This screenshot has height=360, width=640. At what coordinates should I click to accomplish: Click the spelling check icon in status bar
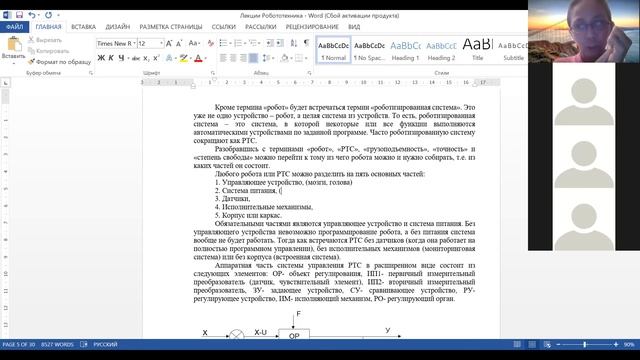pos(84,344)
